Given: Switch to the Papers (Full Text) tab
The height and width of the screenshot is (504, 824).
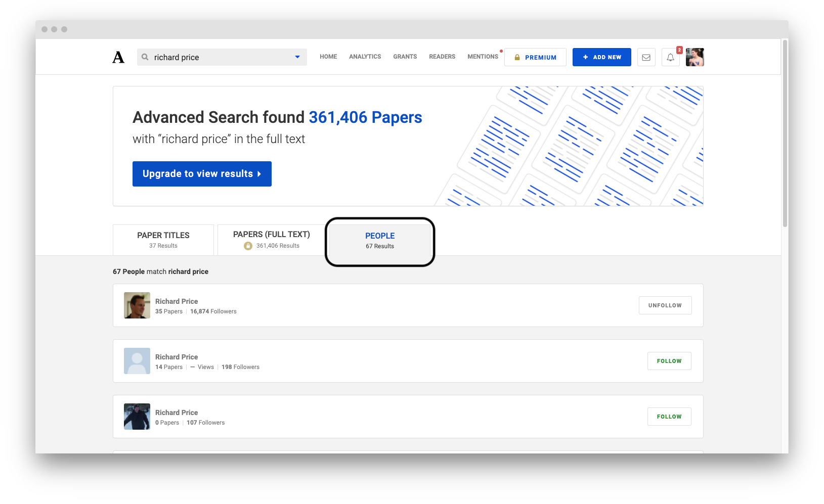Looking at the screenshot, I should pos(272,240).
